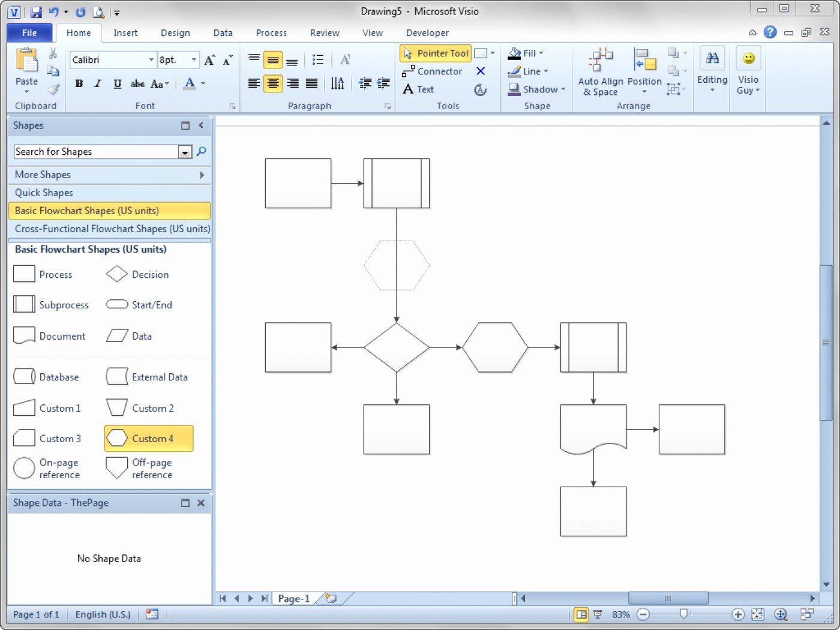Increase paragraph indent
The width and height of the screenshot is (840, 630).
pyautogui.click(x=384, y=83)
